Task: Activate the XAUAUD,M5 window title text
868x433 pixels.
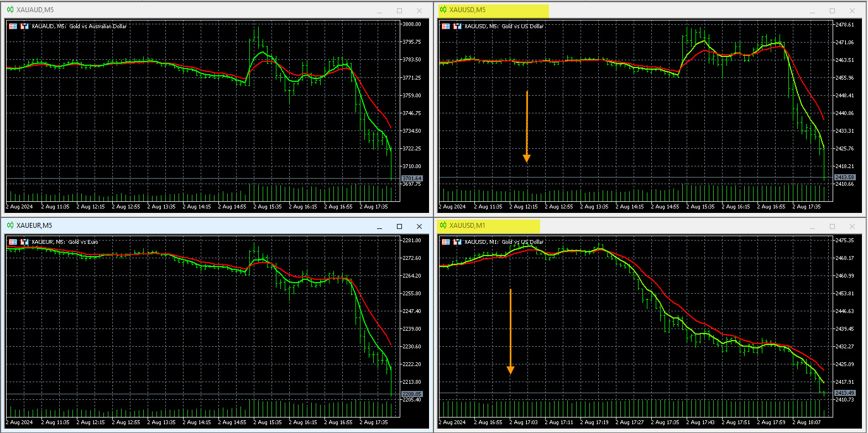Action: pyautogui.click(x=35, y=10)
